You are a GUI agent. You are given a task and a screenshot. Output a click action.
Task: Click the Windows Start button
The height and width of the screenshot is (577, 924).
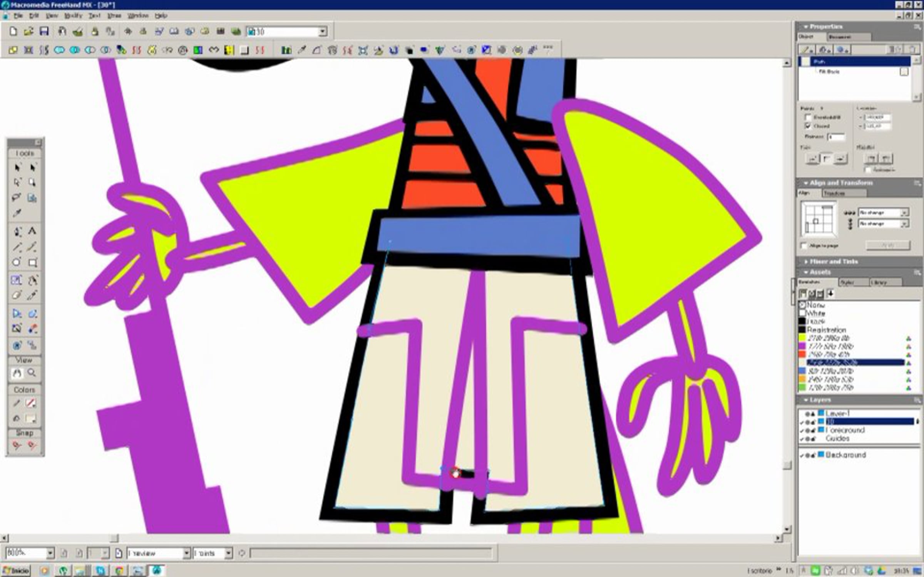(16, 570)
